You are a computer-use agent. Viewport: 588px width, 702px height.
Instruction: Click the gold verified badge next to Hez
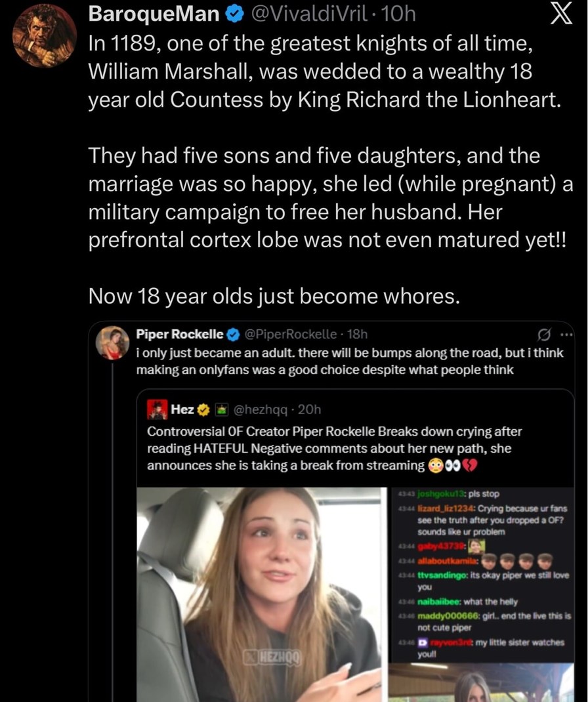click(x=203, y=410)
